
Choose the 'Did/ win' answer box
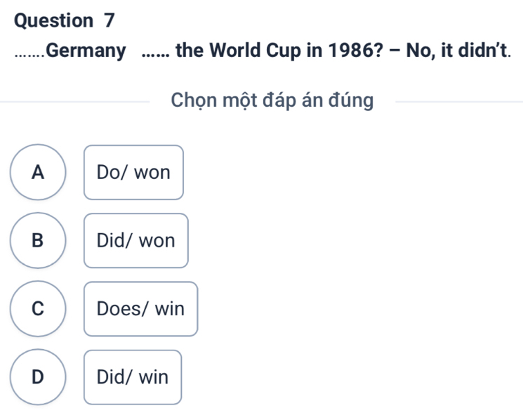(x=133, y=377)
